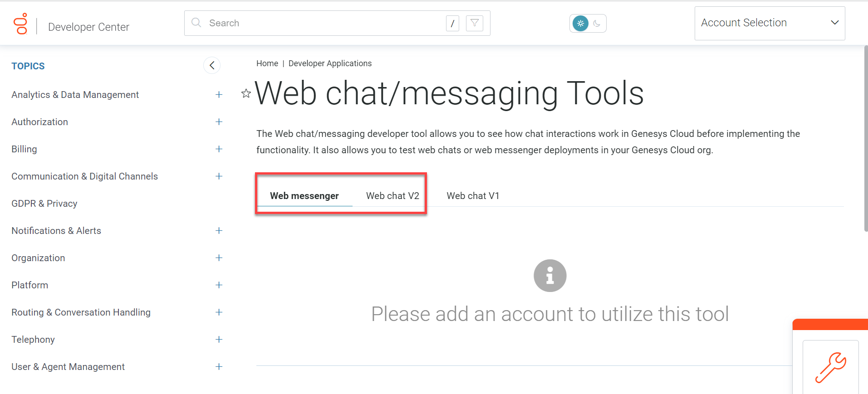The width and height of the screenshot is (868, 394).
Task: Go to Home breadcrumb link
Action: [267, 63]
